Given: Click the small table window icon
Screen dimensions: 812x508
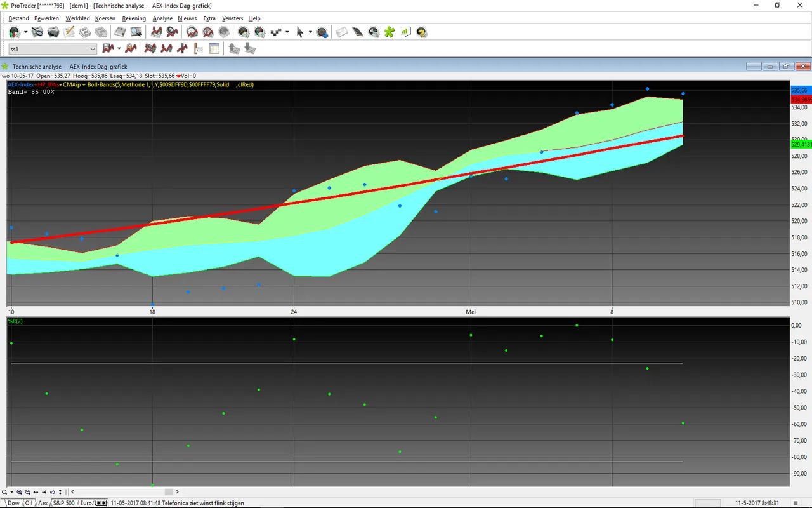Looking at the screenshot, I should (214, 48).
